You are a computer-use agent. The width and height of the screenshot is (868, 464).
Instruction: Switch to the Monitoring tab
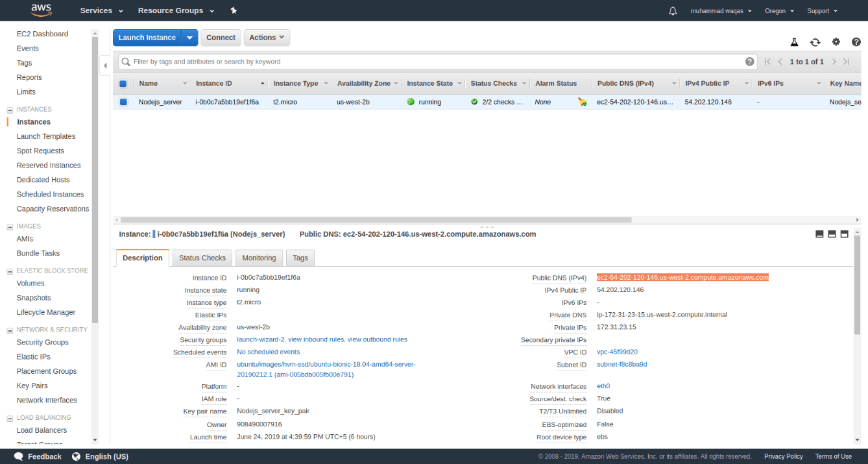pos(259,257)
